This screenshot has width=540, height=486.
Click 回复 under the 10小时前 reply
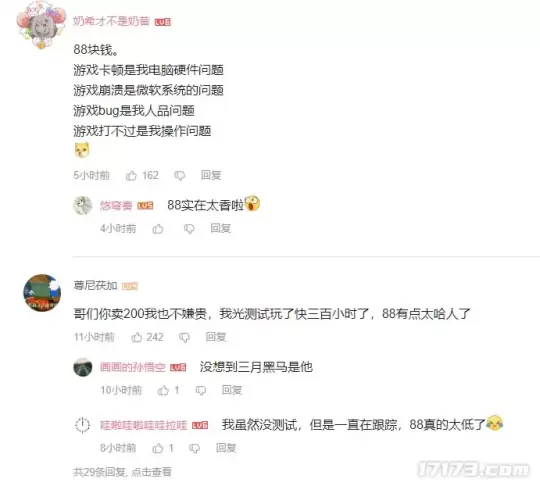(232, 390)
